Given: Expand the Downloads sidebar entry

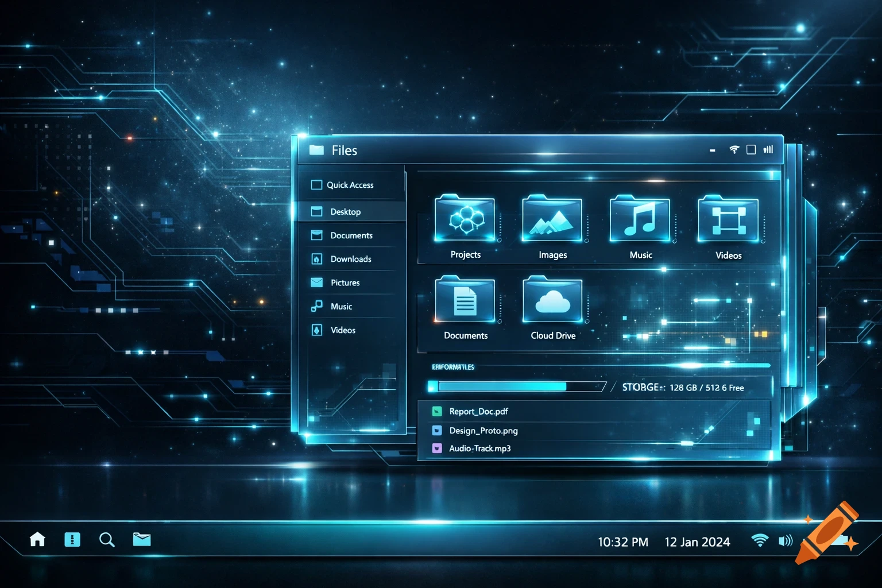Looking at the screenshot, I should point(350,259).
